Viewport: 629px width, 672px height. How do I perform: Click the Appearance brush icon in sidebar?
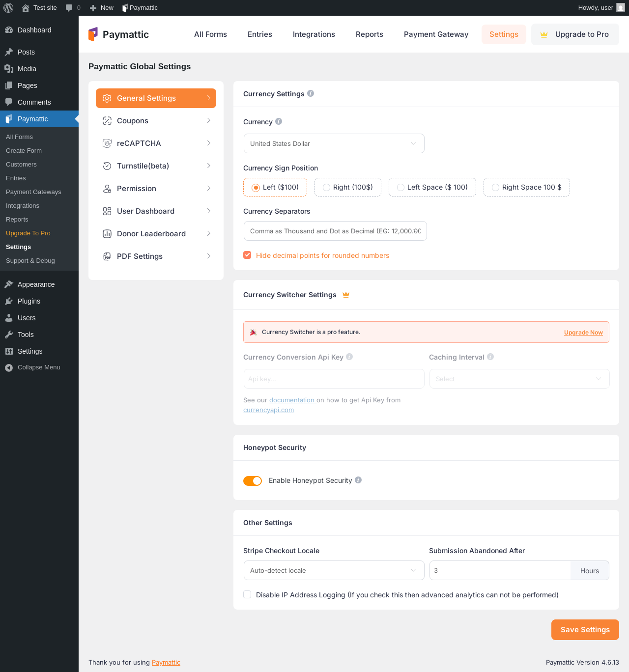(x=9, y=284)
